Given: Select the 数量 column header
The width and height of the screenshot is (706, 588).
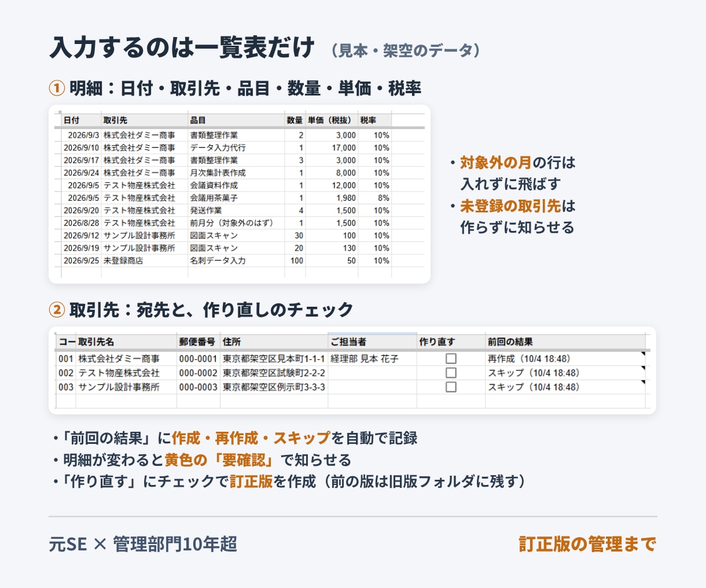Looking at the screenshot, I should [295, 120].
